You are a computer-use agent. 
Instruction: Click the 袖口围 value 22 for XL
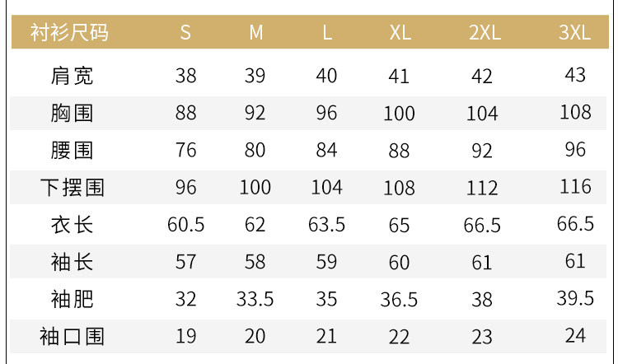coord(400,336)
